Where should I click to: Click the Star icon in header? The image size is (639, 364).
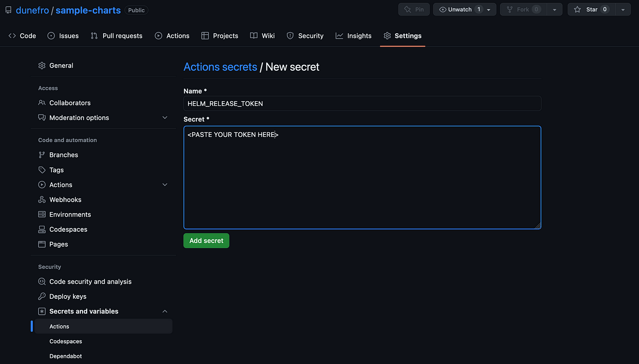577,10
